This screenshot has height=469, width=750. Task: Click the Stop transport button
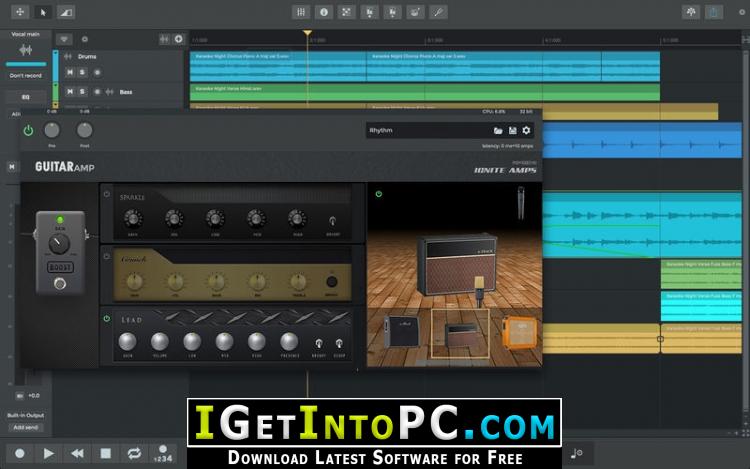[106, 453]
